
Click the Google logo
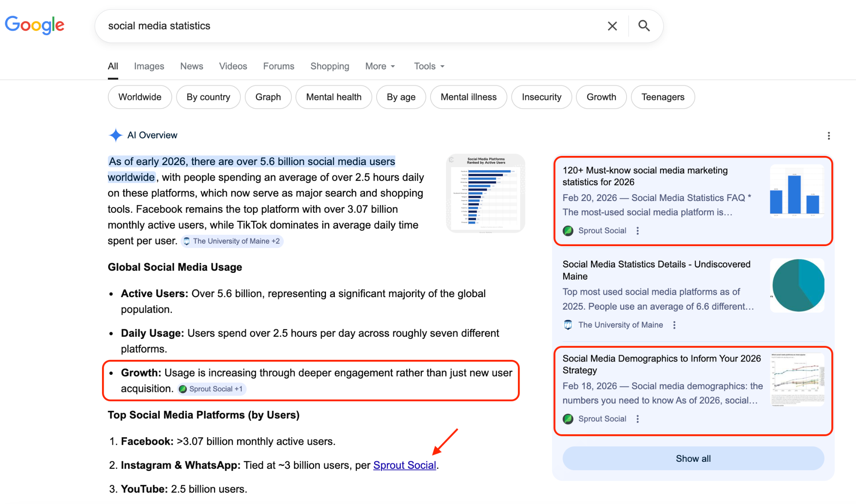(x=35, y=25)
